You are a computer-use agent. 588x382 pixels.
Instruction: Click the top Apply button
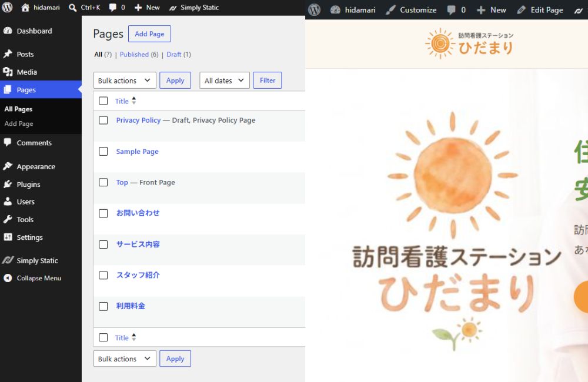pyautogui.click(x=175, y=81)
